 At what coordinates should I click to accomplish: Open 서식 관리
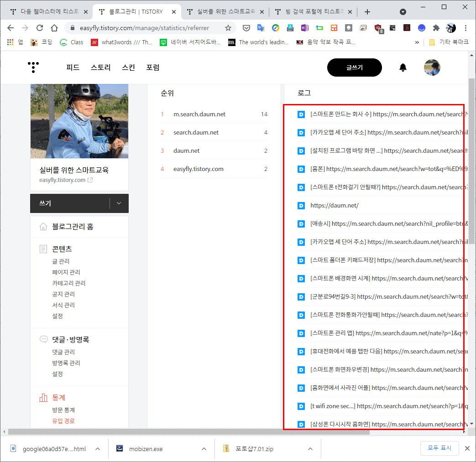pyautogui.click(x=63, y=305)
